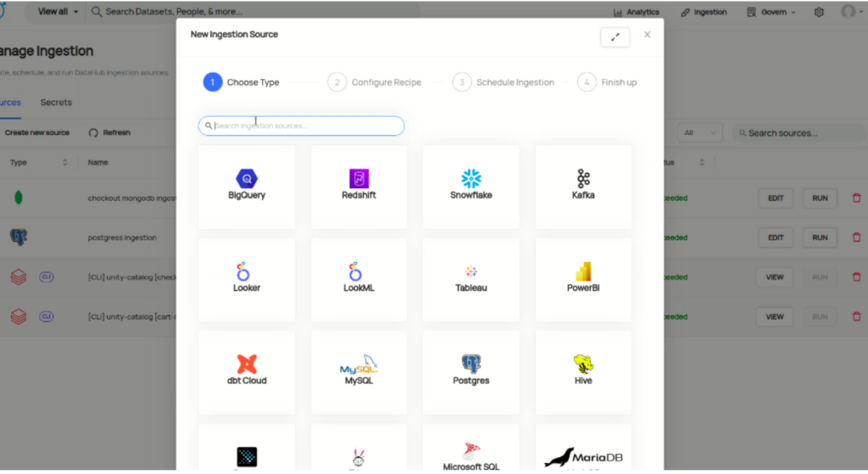The height and width of the screenshot is (474, 868).
Task: Choose the Hive source tile
Action: click(583, 372)
